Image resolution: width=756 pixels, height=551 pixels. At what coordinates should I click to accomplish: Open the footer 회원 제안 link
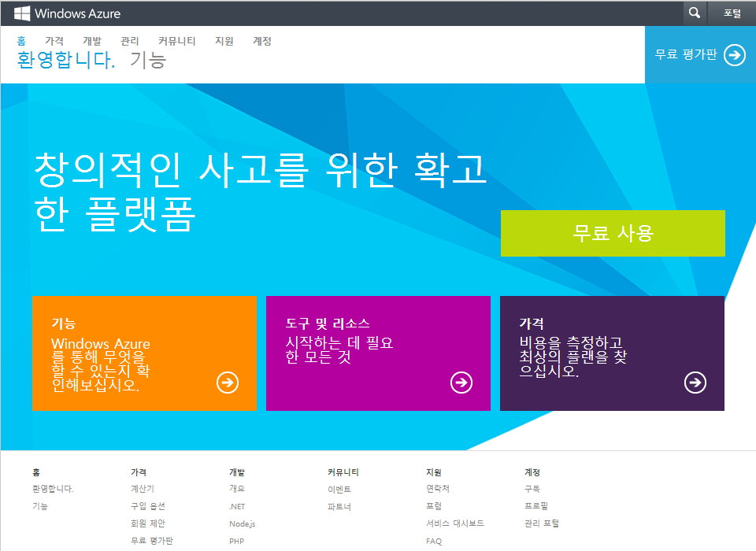pos(148,523)
